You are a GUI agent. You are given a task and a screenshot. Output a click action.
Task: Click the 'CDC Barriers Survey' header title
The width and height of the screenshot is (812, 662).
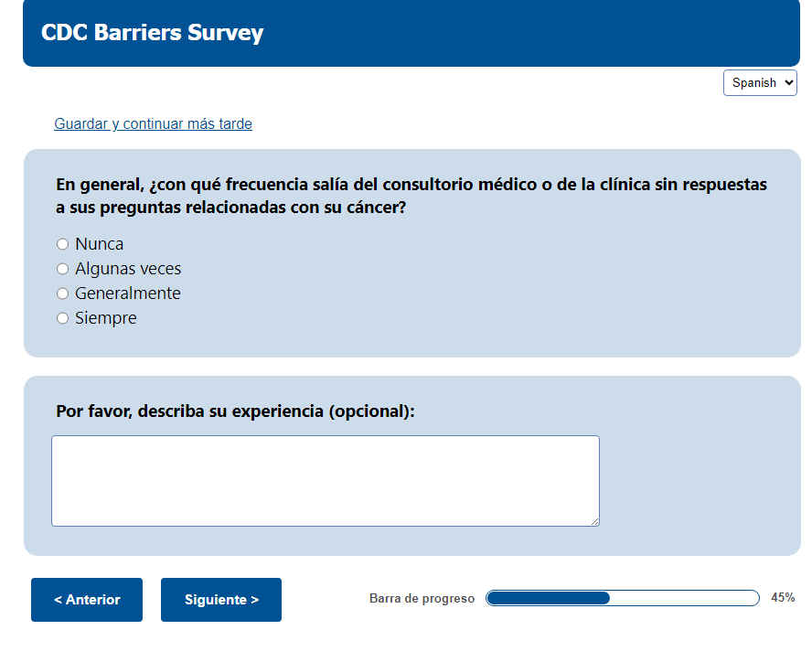[x=152, y=33]
